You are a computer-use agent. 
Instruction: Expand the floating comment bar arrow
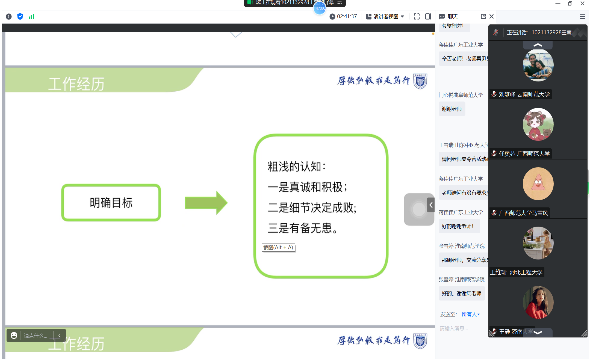tap(59, 335)
